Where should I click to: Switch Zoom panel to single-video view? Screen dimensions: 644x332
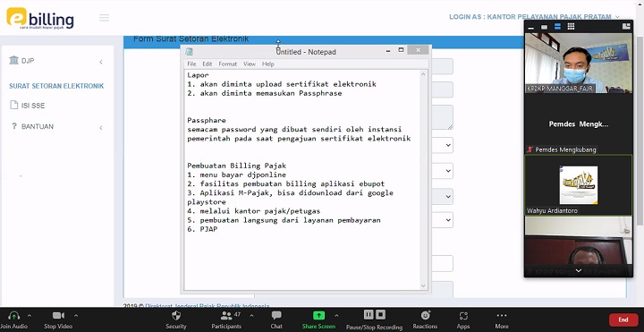tap(544, 27)
